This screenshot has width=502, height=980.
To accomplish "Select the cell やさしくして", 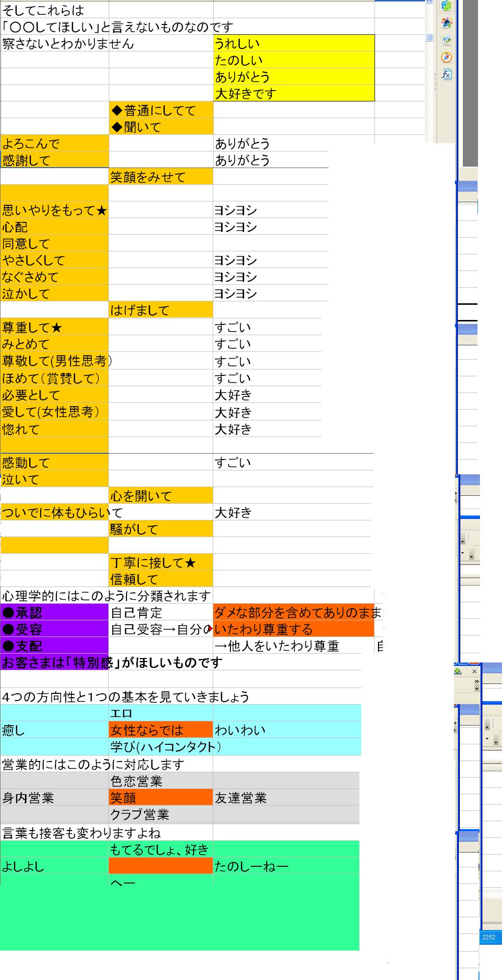I will click(54, 260).
